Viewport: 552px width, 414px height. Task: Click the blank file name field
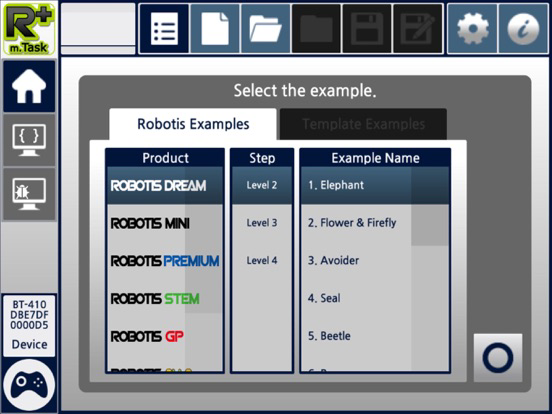coord(98,29)
